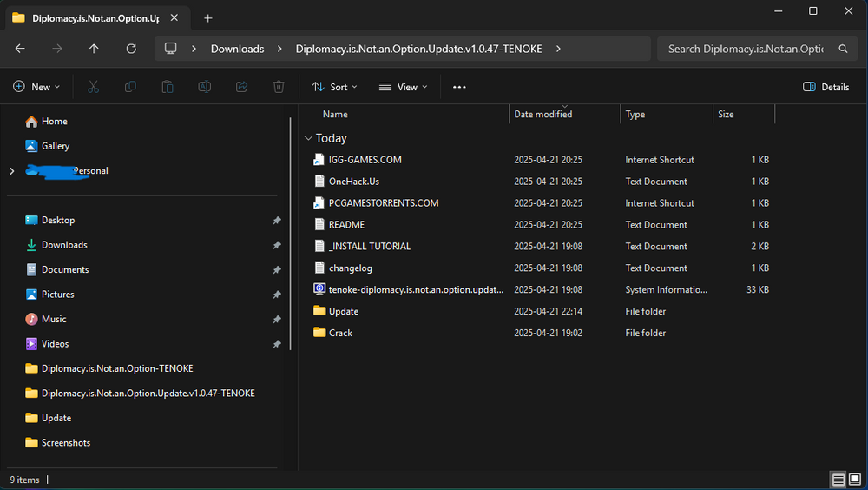Switch to details list view in status bar
Image resolution: width=868 pixels, height=490 pixels.
pos(838,480)
